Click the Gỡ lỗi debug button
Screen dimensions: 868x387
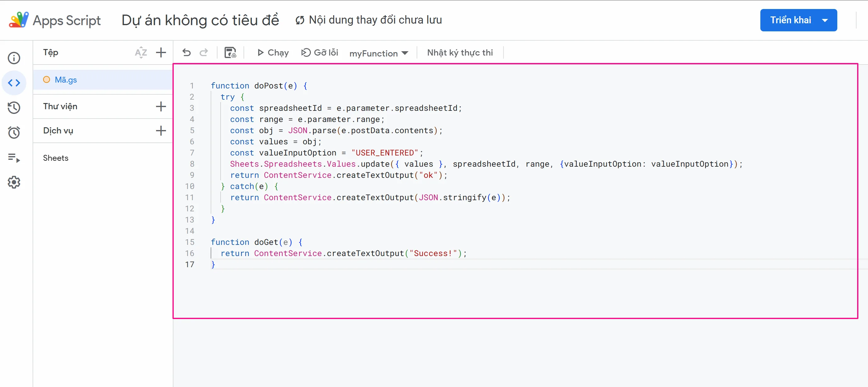(x=320, y=52)
